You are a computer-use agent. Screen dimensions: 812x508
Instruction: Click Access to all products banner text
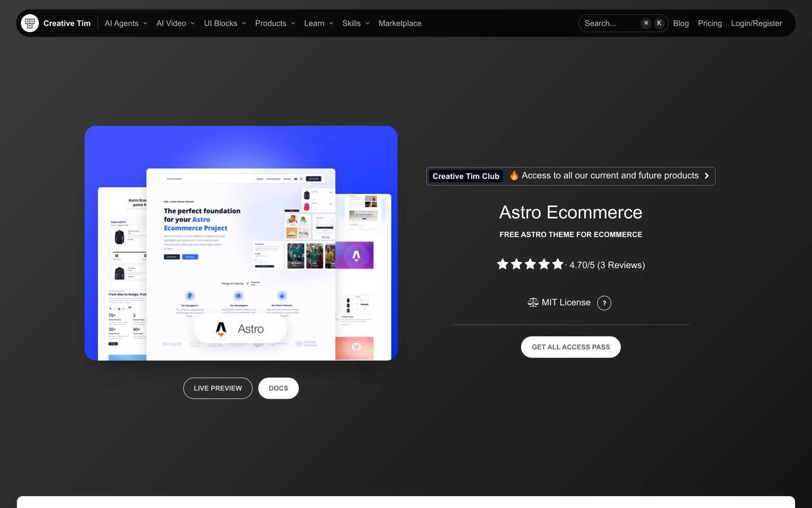tap(610, 176)
